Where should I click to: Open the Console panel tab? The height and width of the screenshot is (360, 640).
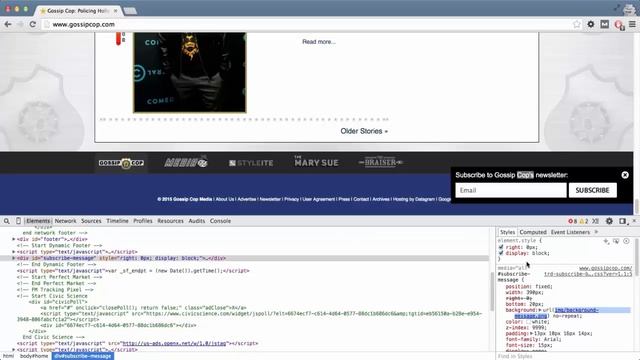tap(220, 221)
